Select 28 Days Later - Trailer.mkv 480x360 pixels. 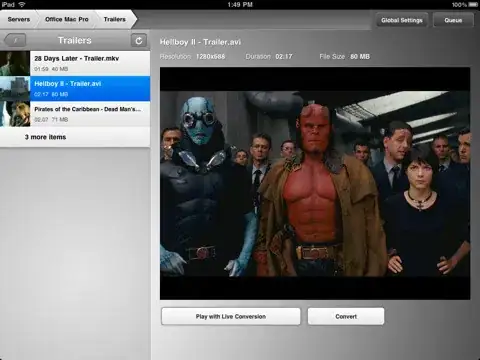(x=75, y=63)
